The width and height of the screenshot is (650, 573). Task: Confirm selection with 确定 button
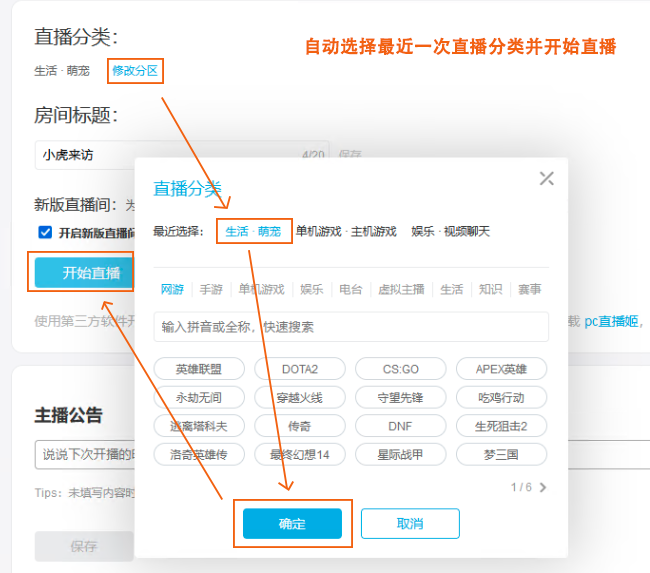(292, 524)
